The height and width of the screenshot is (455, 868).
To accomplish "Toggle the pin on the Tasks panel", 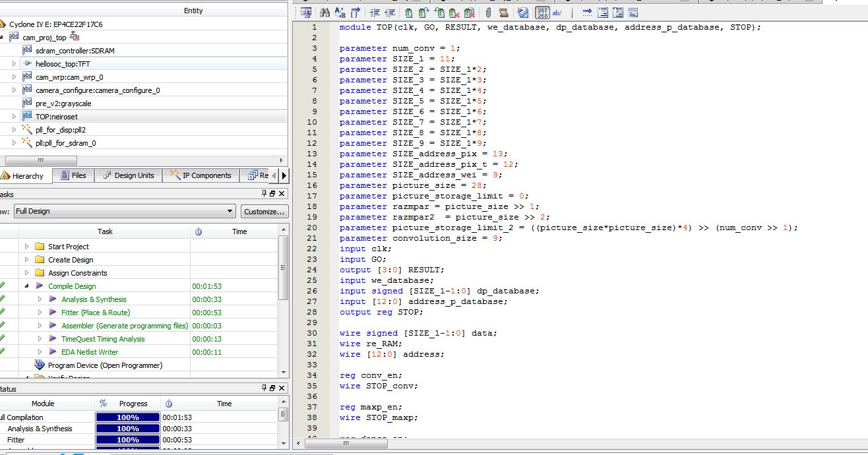I will click(264, 194).
